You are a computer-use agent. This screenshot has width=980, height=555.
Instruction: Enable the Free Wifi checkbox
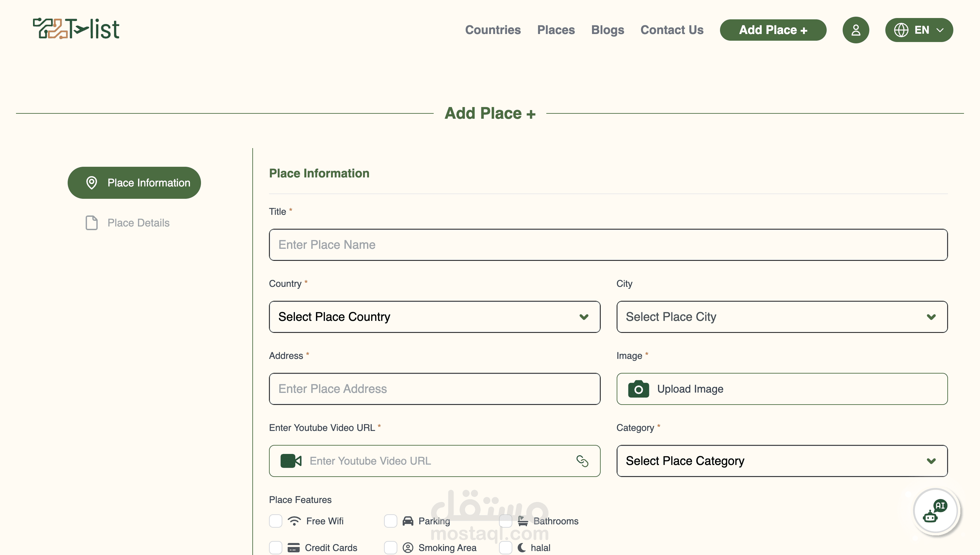pos(275,521)
